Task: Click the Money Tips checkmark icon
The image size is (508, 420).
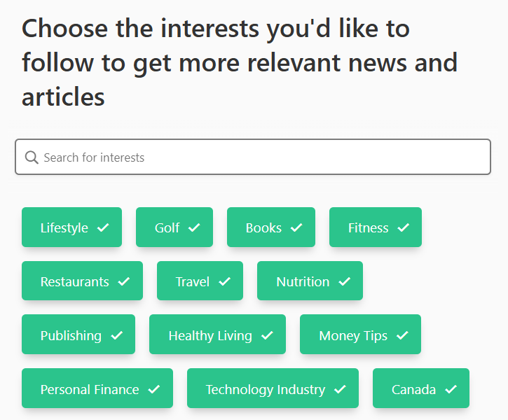Action: click(x=402, y=335)
